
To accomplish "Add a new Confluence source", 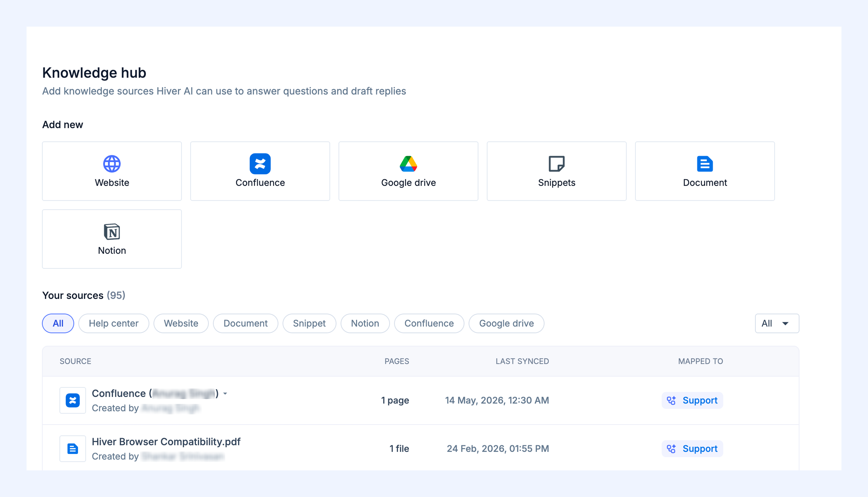I will (260, 171).
